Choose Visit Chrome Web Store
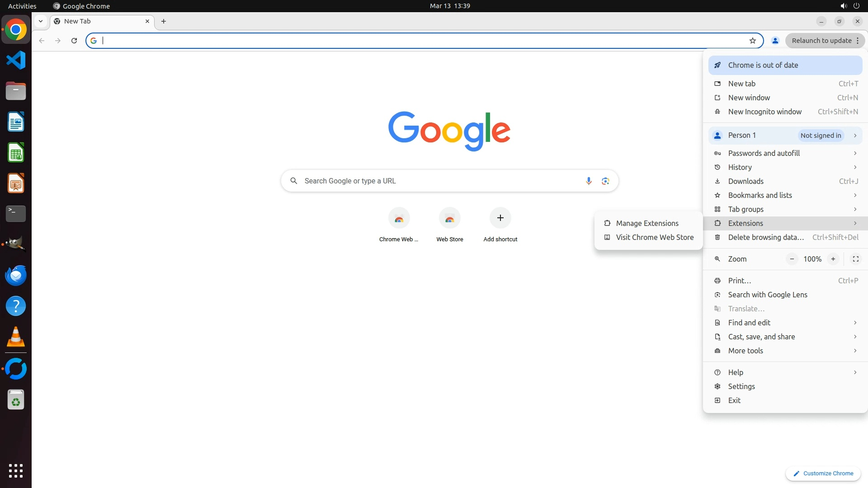This screenshot has height=488, width=868. tap(654, 237)
